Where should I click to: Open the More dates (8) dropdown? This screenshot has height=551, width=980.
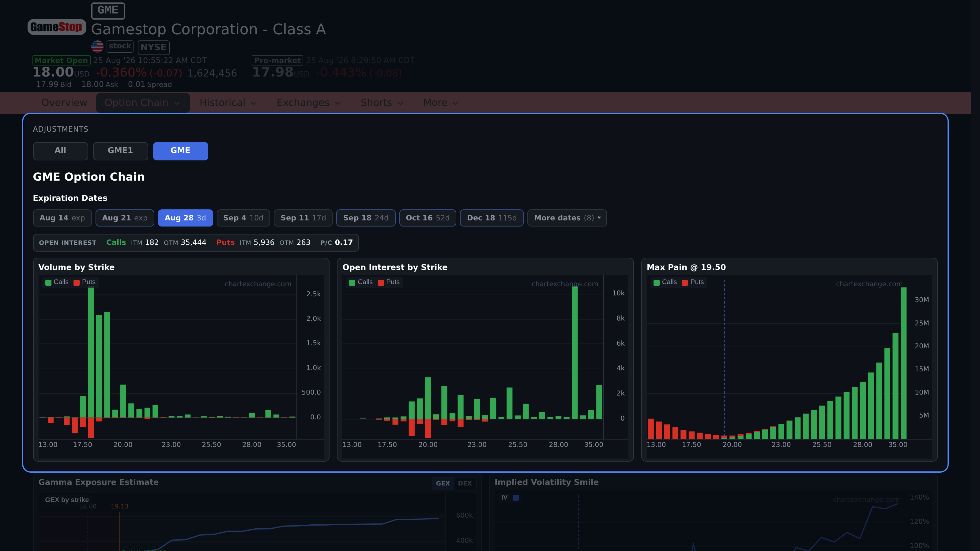567,218
